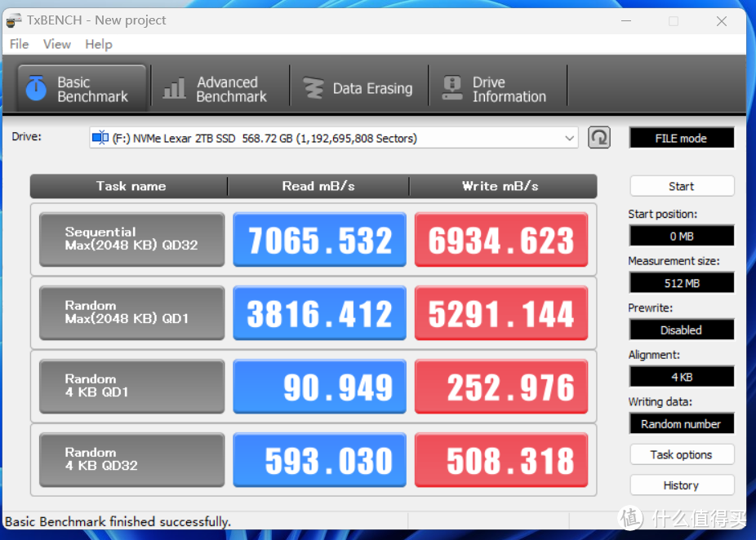
Task: Click the 252.976 write result
Action: pyautogui.click(x=501, y=387)
